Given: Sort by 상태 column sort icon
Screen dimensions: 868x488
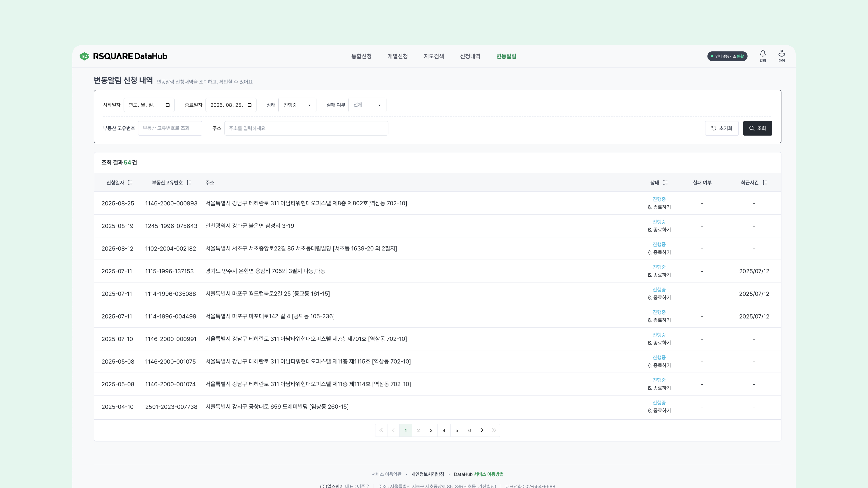Looking at the screenshot, I should (x=665, y=183).
